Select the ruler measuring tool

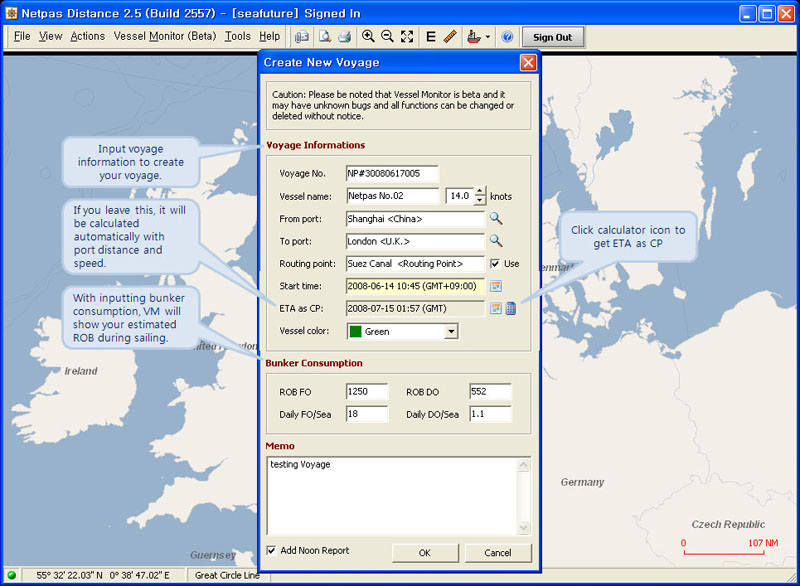click(450, 36)
